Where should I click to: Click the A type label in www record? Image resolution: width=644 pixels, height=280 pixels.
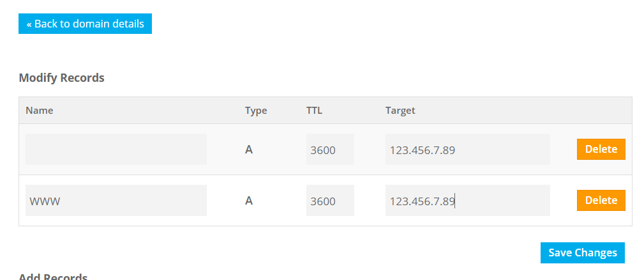tap(249, 201)
